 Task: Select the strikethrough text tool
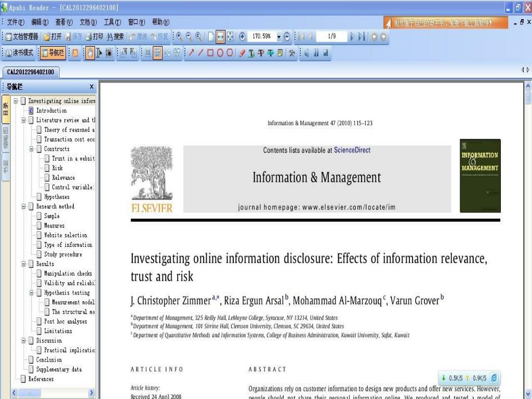pos(261,53)
